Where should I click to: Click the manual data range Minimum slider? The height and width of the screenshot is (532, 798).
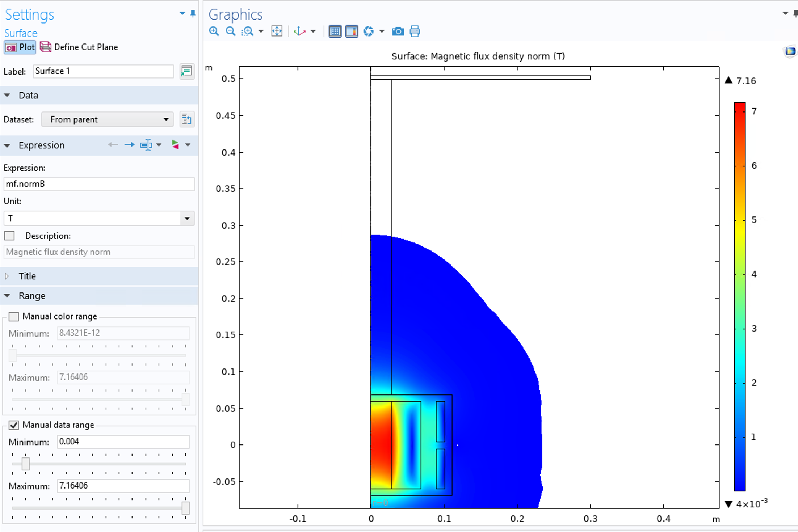pos(26,464)
